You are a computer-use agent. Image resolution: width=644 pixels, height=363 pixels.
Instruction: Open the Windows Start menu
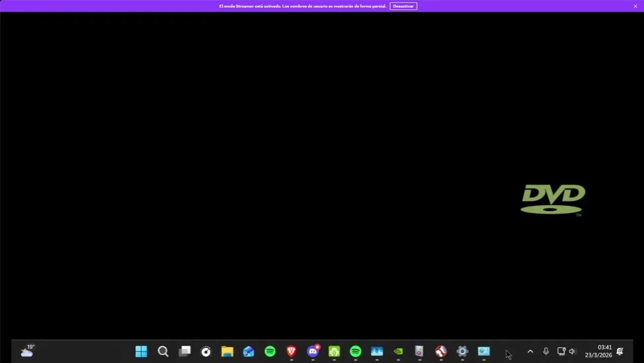pos(141,351)
